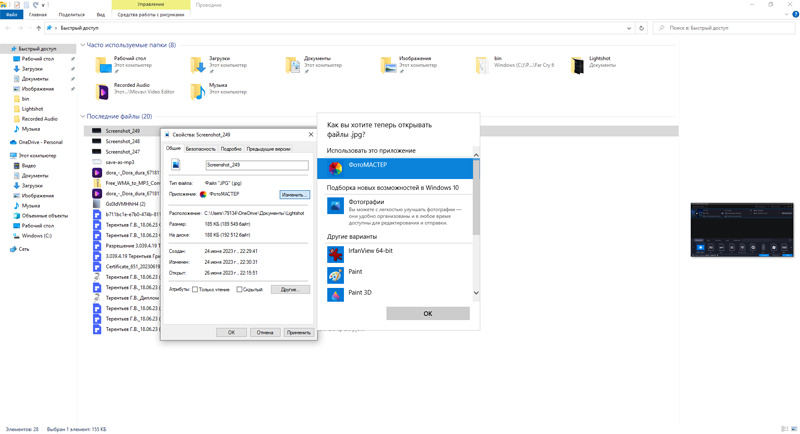Open the bin folder under Far Cry 6
This screenshot has width=800, height=434.
pyautogui.click(x=515, y=64)
